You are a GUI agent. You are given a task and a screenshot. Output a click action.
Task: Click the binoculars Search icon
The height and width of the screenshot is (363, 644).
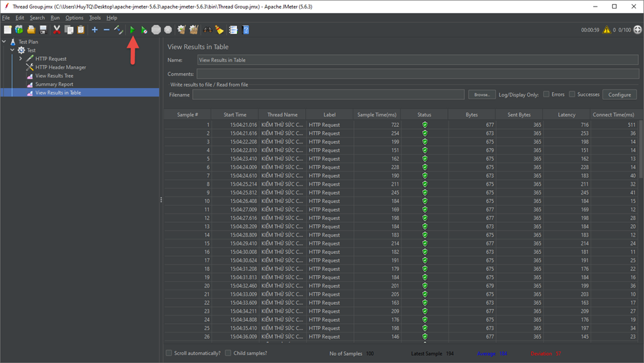pos(207,30)
